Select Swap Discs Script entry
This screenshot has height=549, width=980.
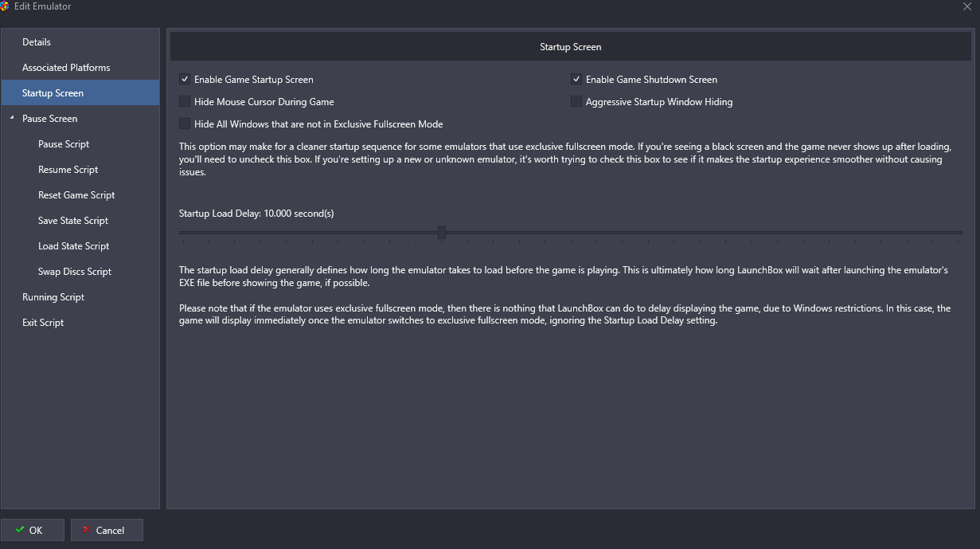pos(75,272)
